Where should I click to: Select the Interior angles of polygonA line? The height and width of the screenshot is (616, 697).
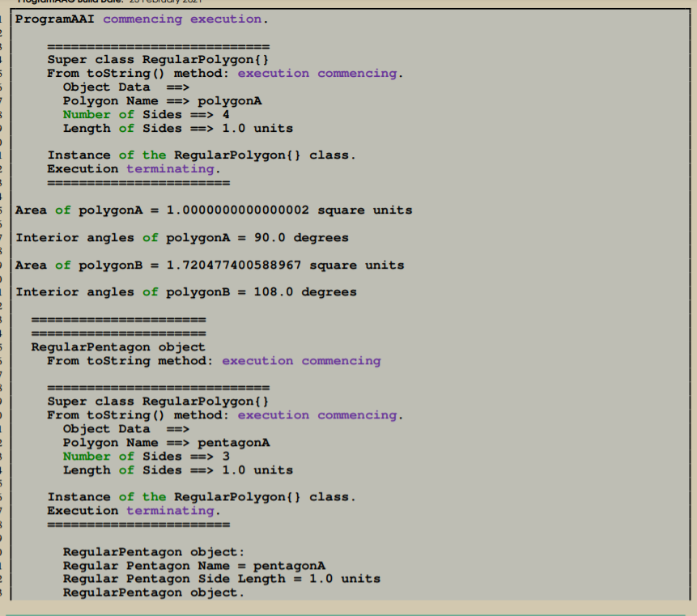(186, 237)
